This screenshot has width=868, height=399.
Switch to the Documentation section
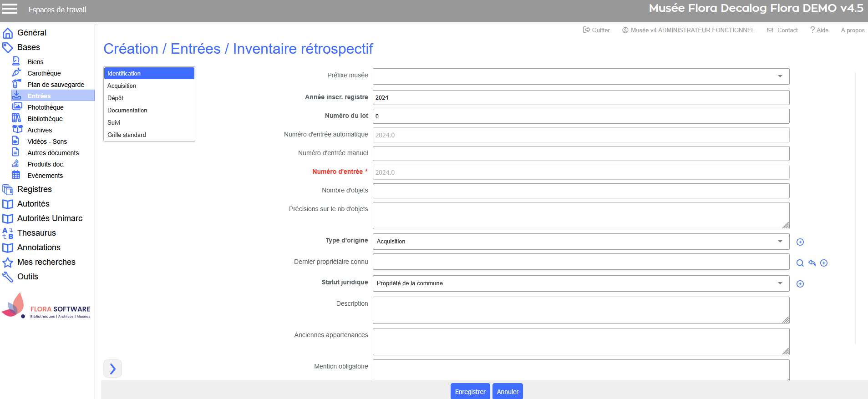[x=127, y=110]
